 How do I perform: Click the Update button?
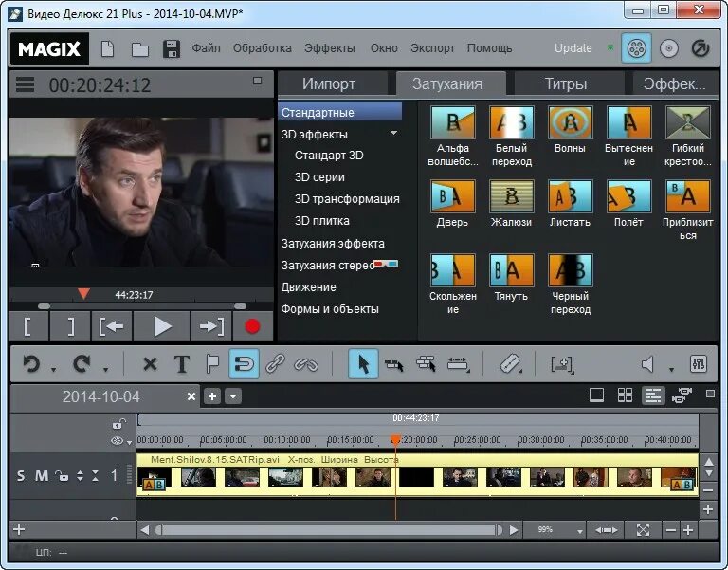[x=573, y=48]
